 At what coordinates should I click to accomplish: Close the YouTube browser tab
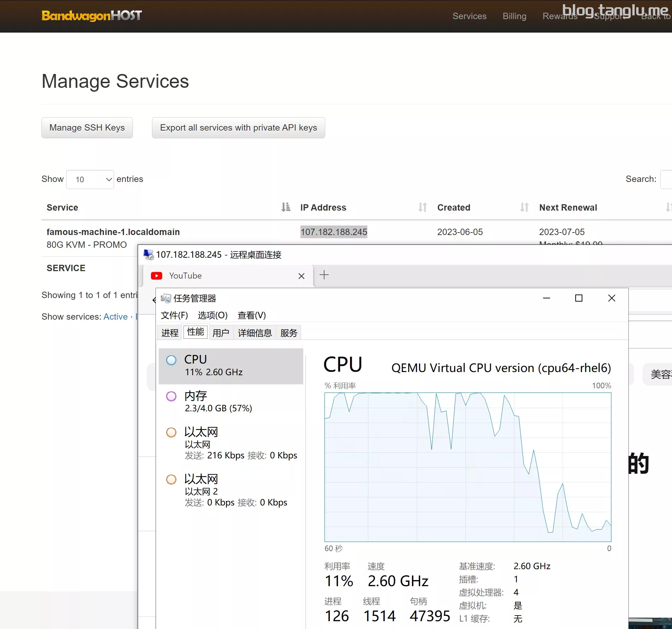coord(301,276)
